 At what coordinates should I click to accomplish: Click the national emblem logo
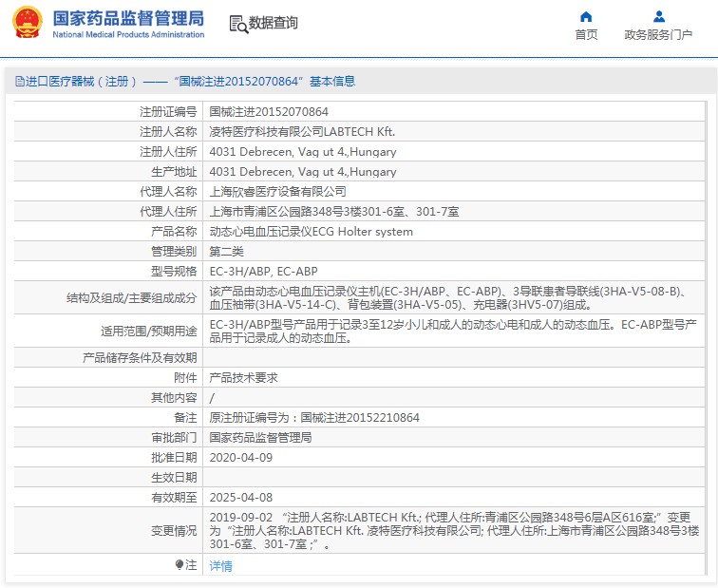(27, 24)
